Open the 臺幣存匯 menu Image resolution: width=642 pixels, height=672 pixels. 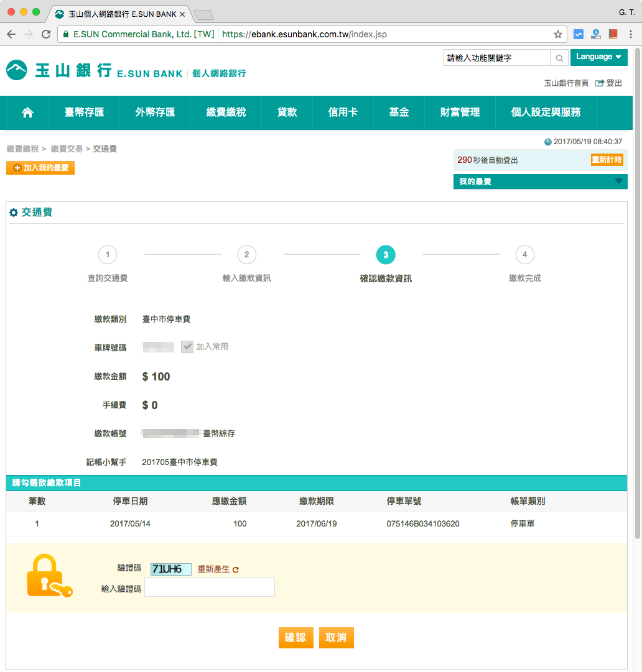pyautogui.click(x=84, y=113)
